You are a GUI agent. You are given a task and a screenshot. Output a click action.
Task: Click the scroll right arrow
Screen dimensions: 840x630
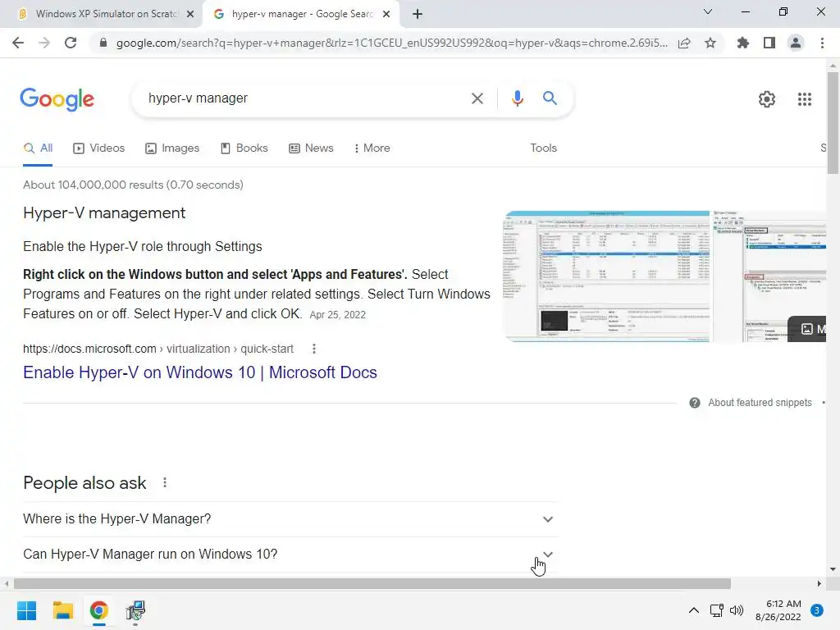[819, 583]
